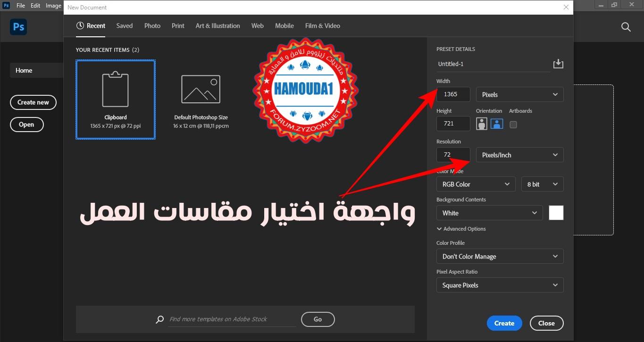Viewport: 644px width, 342px height.
Task: Select portrait orientation icon
Action: click(x=482, y=124)
